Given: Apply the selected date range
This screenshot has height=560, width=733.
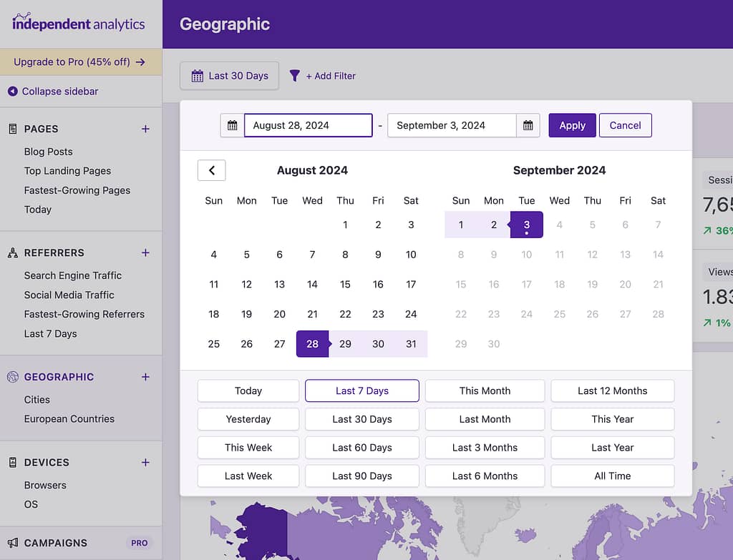Looking at the screenshot, I should 572,125.
